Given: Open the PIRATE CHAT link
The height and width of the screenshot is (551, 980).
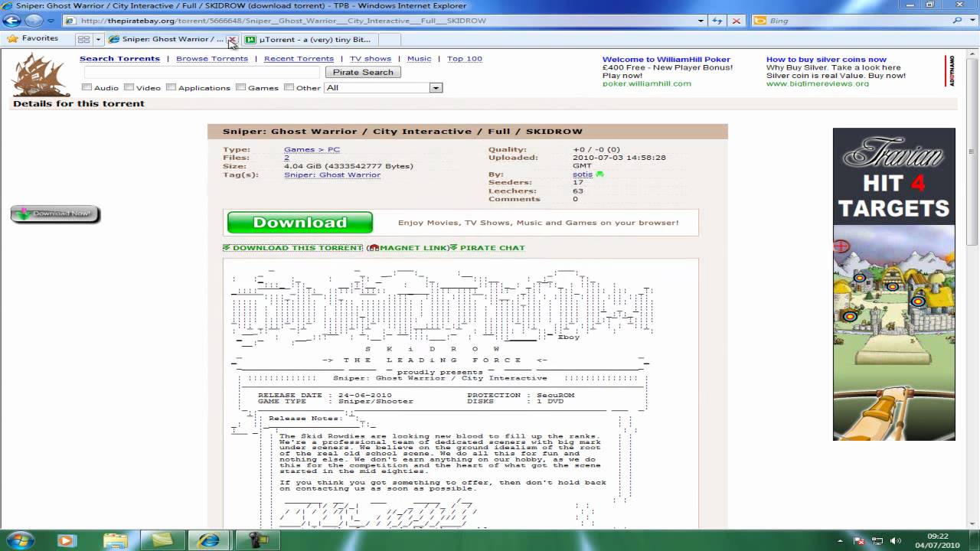Looking at the screenshot, I should click(492, 248).
